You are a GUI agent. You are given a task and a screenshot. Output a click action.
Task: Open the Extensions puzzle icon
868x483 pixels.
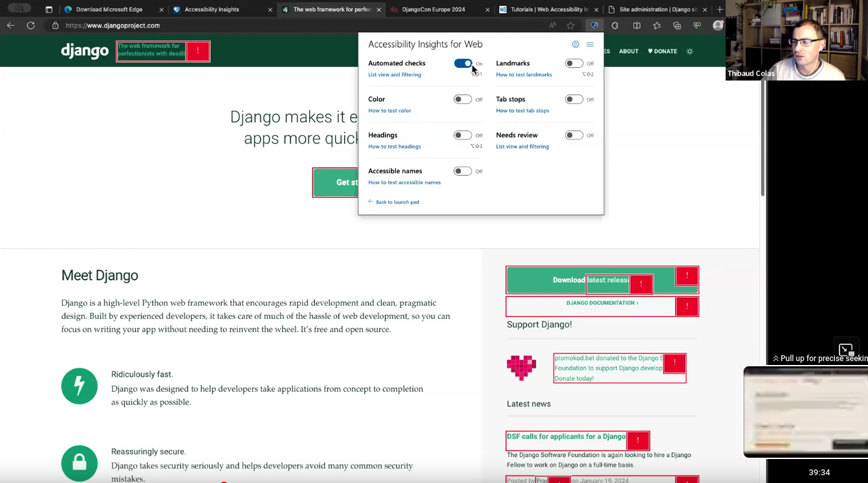click(x=615, y=25)
